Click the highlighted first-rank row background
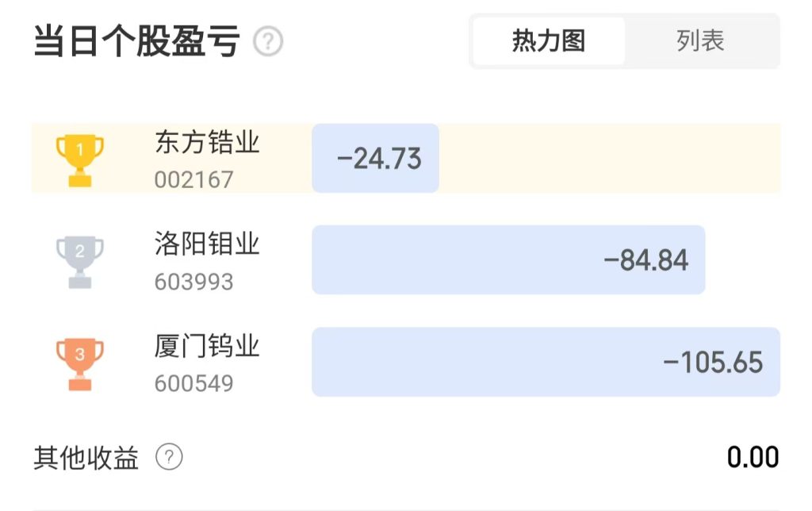The image size is (812, 511). click(611, 159)
